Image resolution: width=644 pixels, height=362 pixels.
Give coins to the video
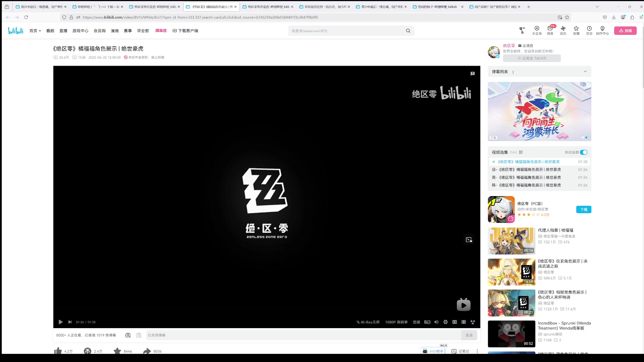(88, 351)
